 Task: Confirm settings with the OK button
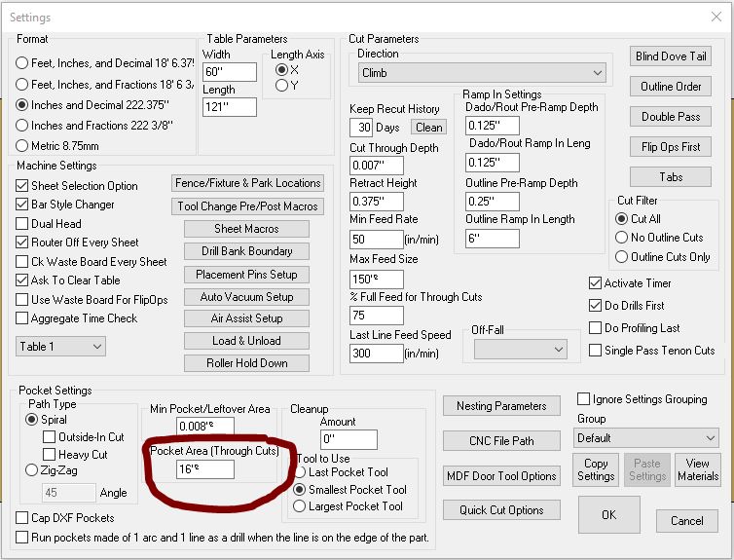608,514
